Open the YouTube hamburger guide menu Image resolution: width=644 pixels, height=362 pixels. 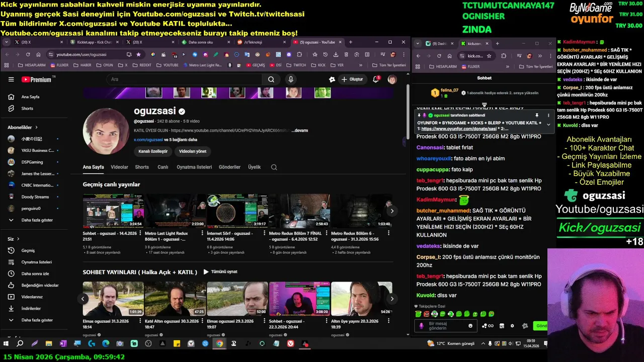pyautogui.click(x=11, y=79)
